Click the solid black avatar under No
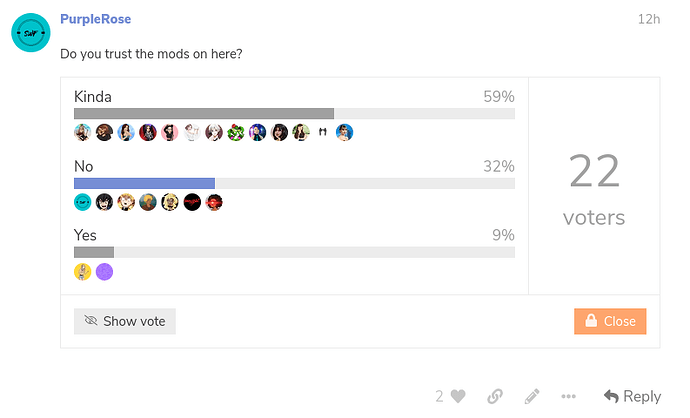The height and width of the screenshot is (418, 690). click(x=192, y=202)
